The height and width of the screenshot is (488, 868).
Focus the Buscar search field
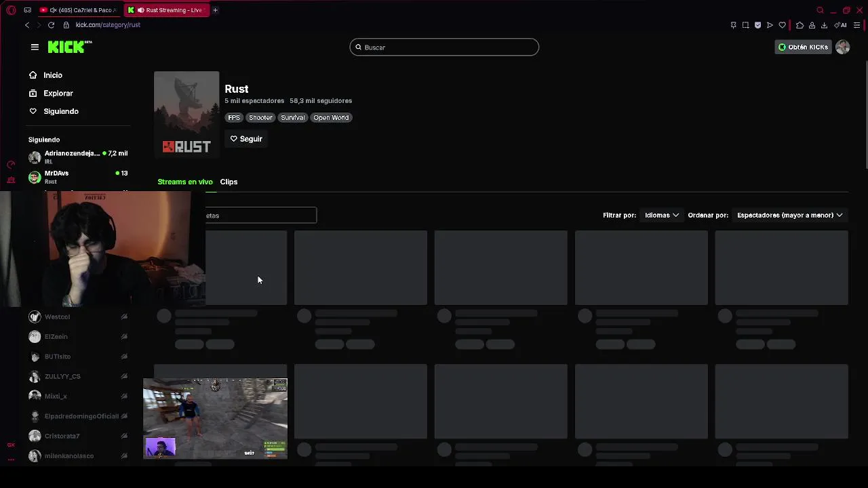(x=444, y=47)
